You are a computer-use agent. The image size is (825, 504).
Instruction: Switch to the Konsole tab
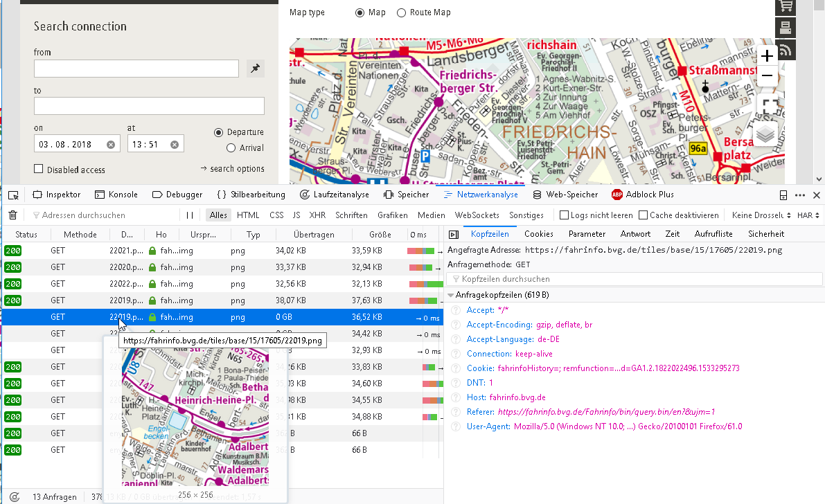tap(116, 195)
